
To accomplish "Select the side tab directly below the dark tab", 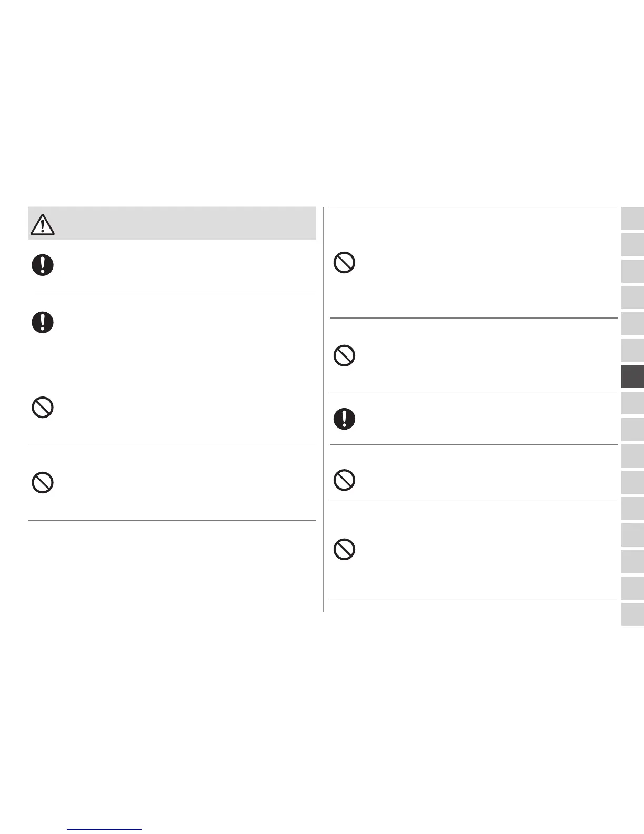I will coord(632,403).
